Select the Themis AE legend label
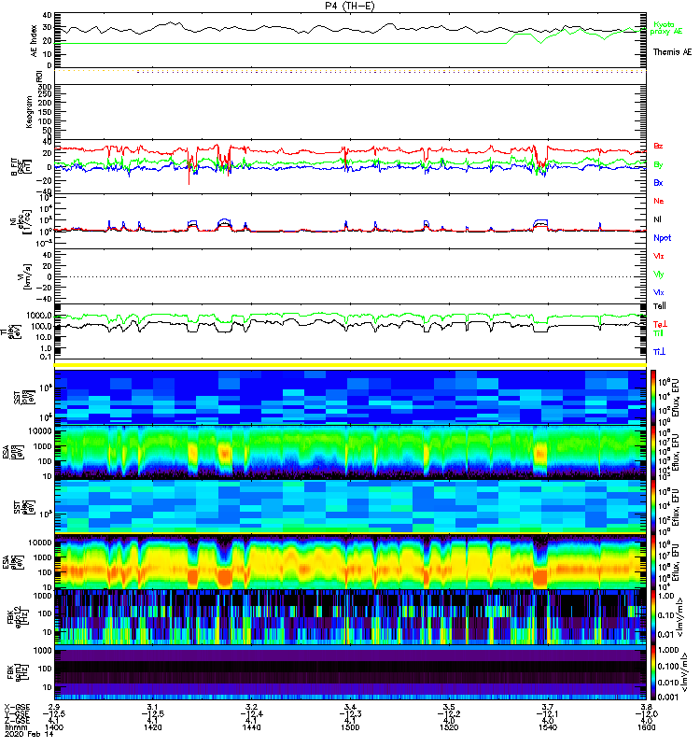 click(672, 52)
